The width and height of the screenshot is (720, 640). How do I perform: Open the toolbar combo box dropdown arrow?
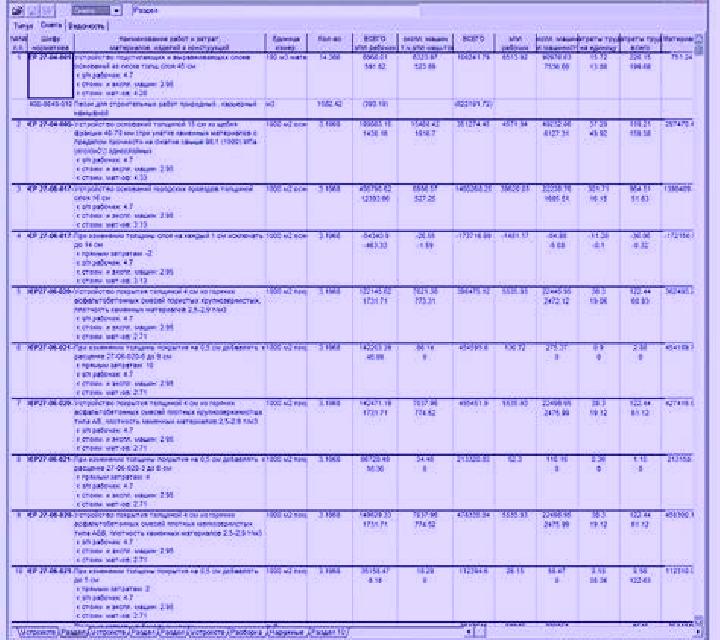(x=116, y=10)
